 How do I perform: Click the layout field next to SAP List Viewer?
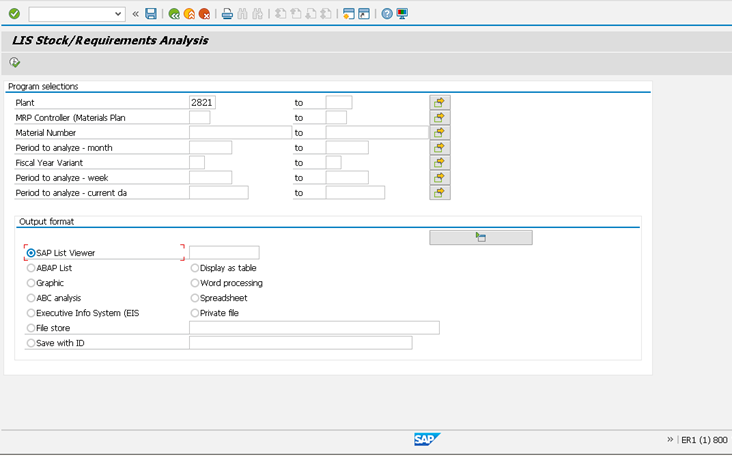click(x=224, y=253)
